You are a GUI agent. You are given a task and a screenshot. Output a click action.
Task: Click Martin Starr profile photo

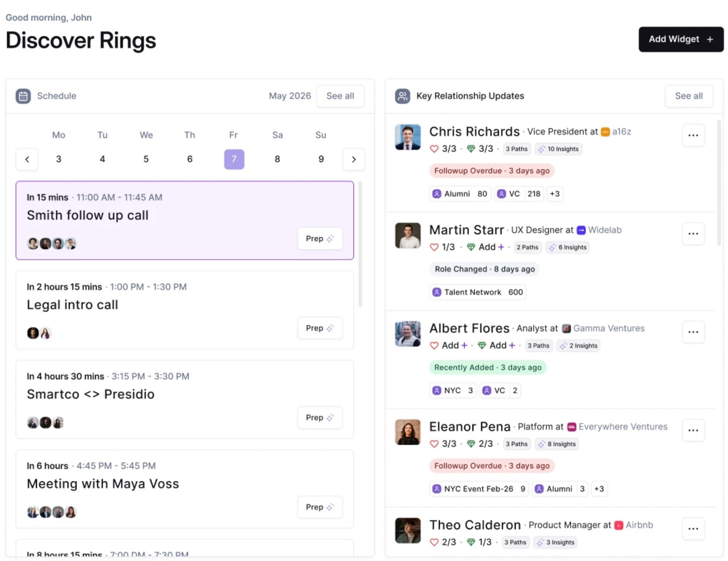pos(408,236)
